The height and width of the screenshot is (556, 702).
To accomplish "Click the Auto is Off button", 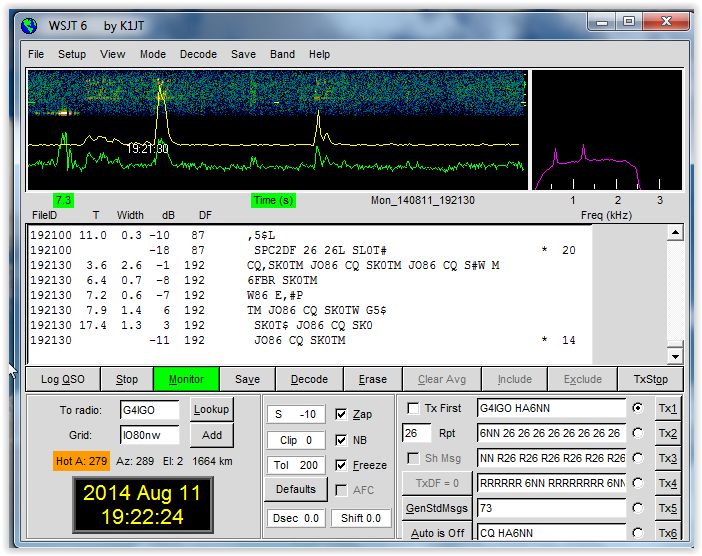I will click(437, 533).
